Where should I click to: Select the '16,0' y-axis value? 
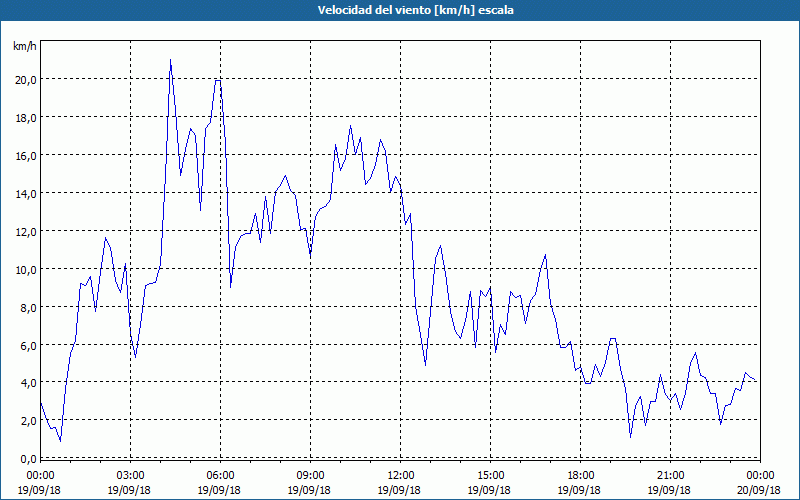click(x=26, y=156)
